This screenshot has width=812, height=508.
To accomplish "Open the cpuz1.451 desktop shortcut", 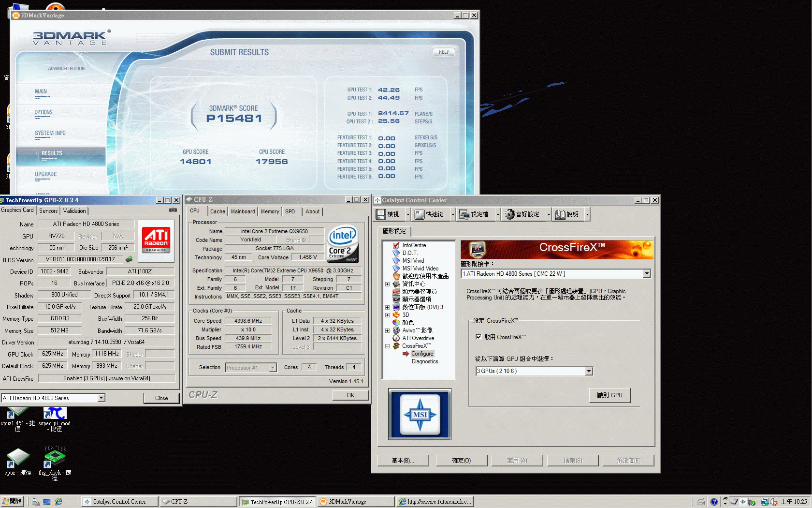I will point(18,419).
